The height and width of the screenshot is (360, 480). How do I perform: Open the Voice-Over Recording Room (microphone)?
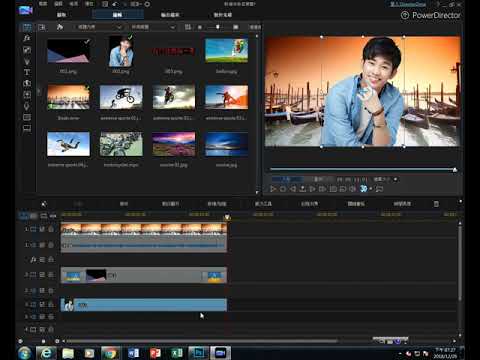[27, 106]
